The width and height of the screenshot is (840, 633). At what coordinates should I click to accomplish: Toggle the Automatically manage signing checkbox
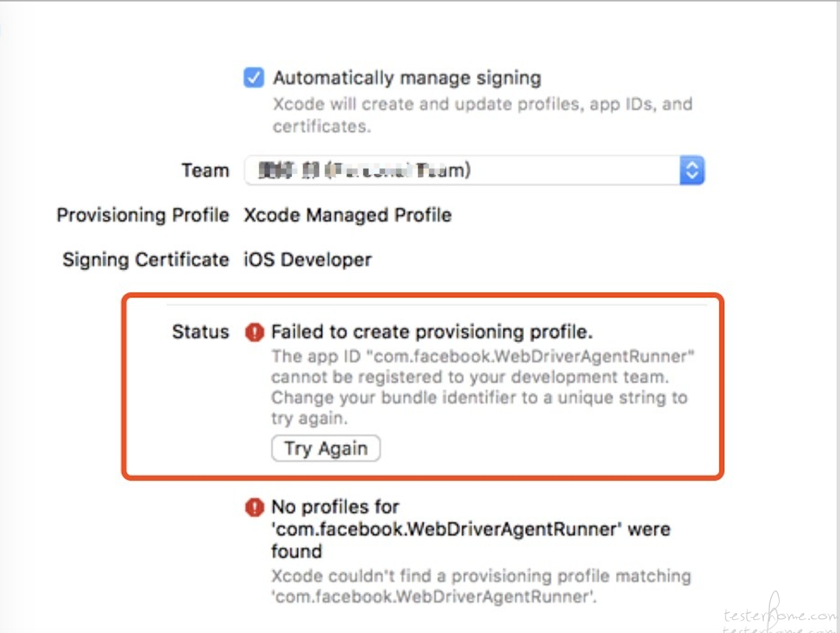pyautogui.click(x=254, y=78)
